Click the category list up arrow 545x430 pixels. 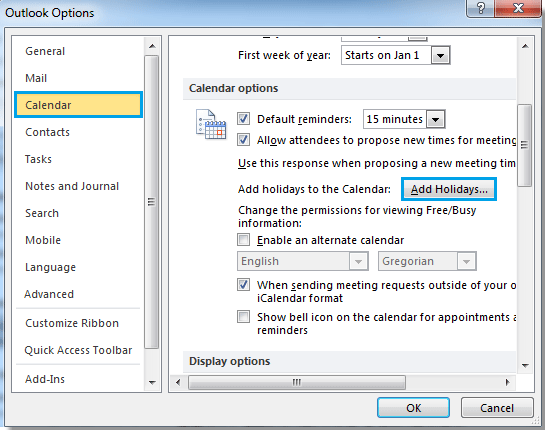tap(152, 46)
